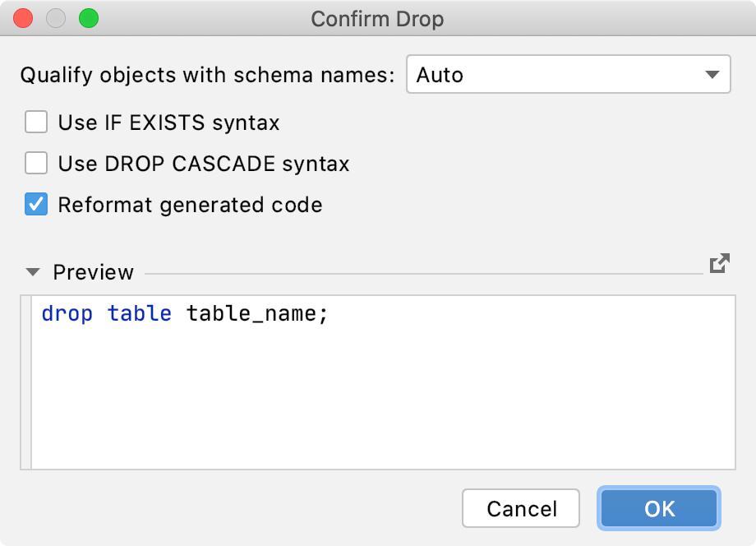The width and height of the screenshot is (756, 546).
Task: Click the Preview label text
Action: (x=93, y=272)
